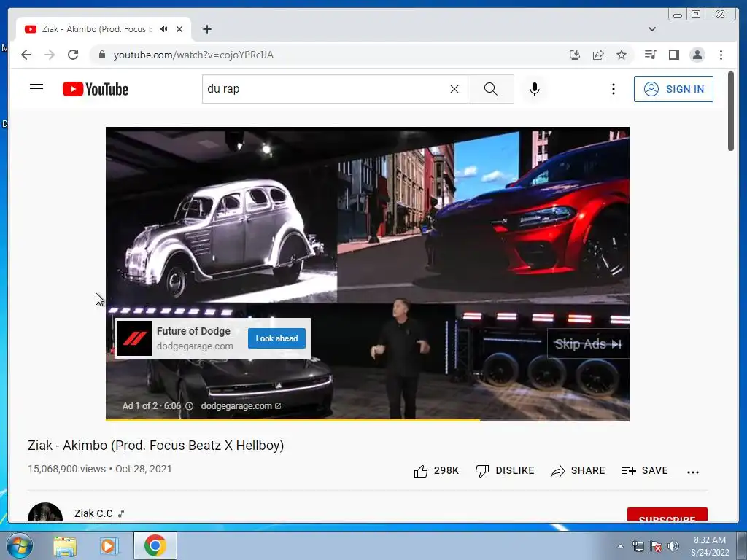Viewport: 747px width, 560px height.
Task: Clear the search box with the X
Action: tap(454, 89)
